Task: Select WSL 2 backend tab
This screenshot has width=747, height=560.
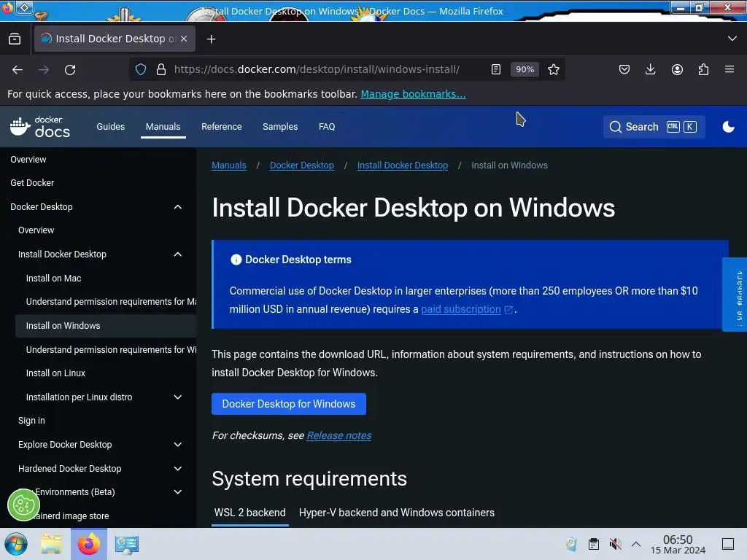Action: tap(249, 513)
